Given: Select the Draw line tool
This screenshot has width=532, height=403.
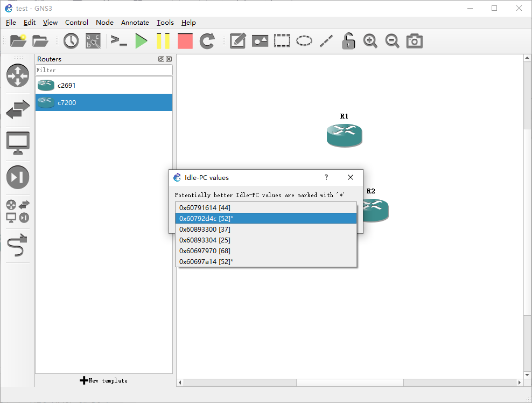Looking at the screenshot, I should (326, 41).
